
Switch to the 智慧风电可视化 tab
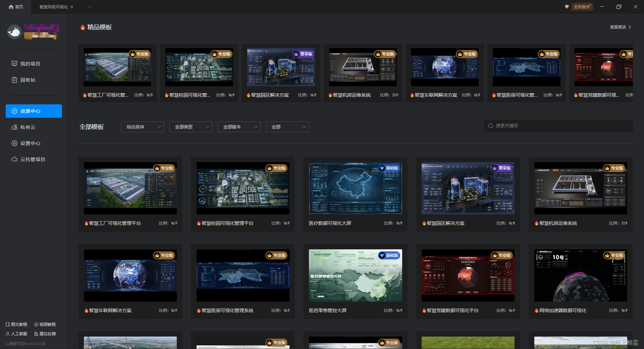coord(54,7)
